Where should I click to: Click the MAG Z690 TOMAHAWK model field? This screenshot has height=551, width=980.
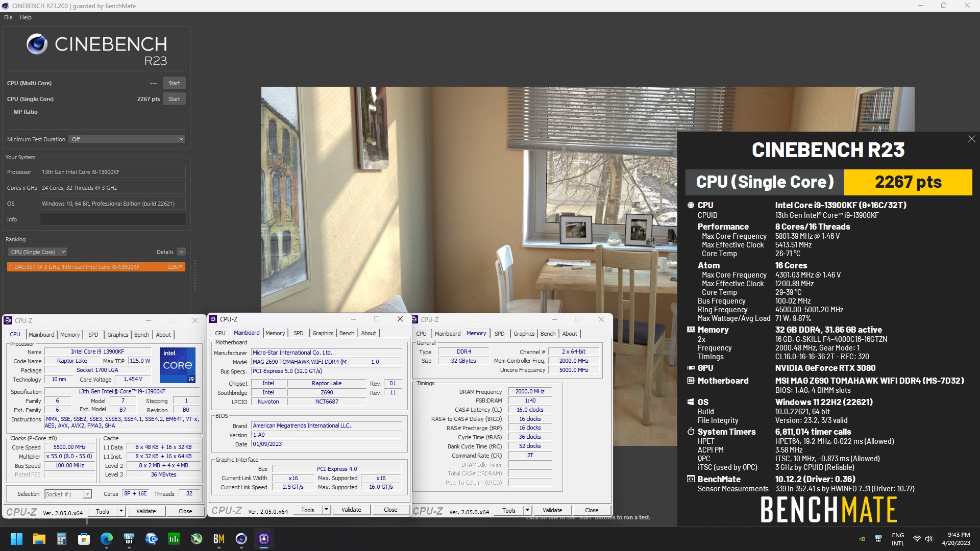click(300, 362)
